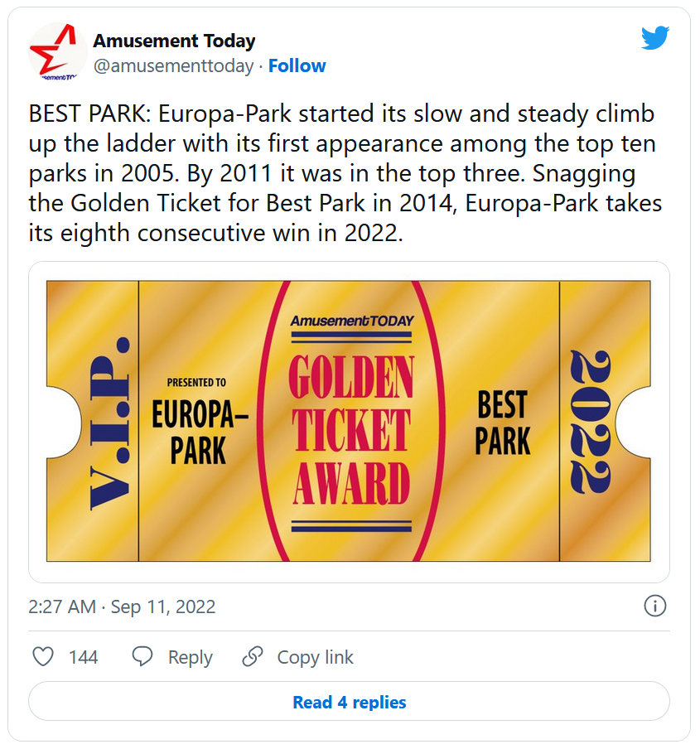The width and height of the screenshot is (700, 749).
Task: Like the tweet with the heart icon
Action: (x=42, y=657)
